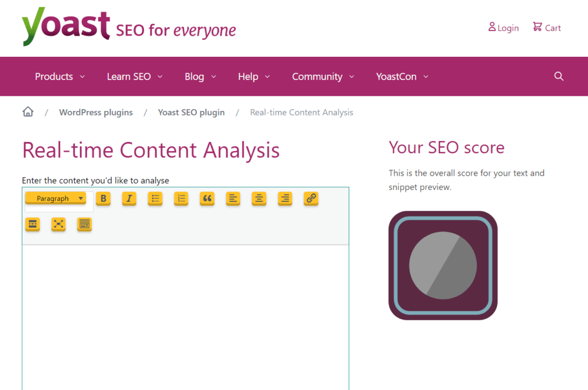Apply italic formatting in the editor
This screenshot has width=588, height=390.
click(129, 198)
